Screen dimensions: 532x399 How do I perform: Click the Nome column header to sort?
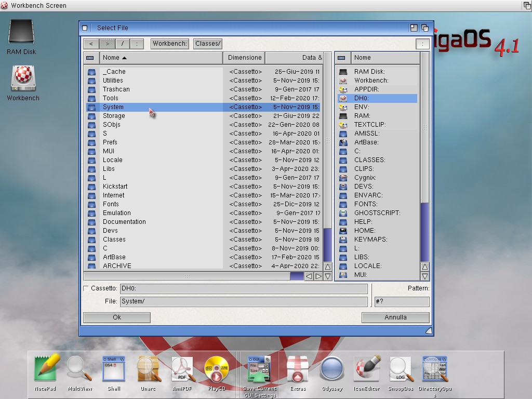coord(160,58)
